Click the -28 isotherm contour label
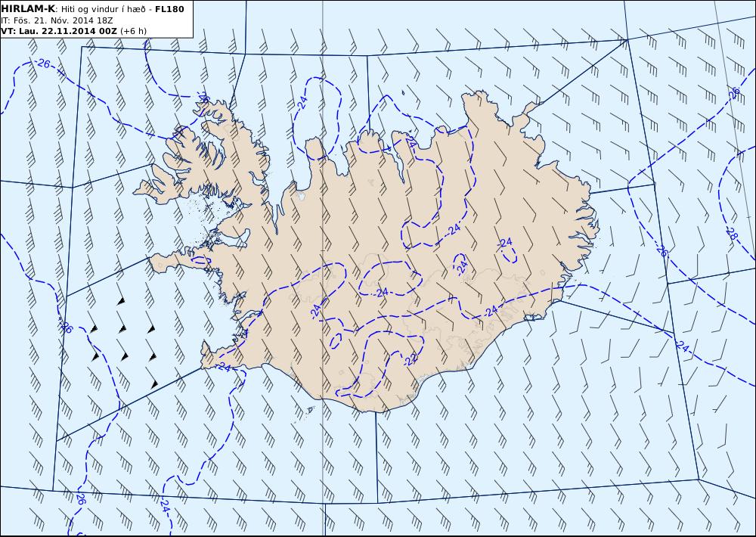The image size is (756, 537). click(x=732, y=234)
